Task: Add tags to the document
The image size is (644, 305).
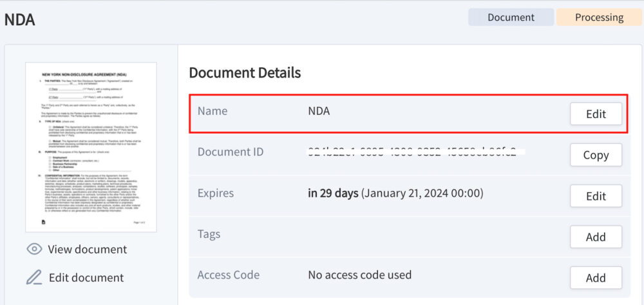Action: coord(596,237)
